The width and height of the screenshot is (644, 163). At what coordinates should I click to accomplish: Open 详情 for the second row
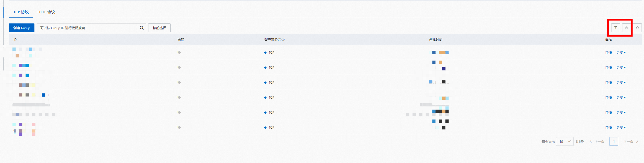point(608,68)
